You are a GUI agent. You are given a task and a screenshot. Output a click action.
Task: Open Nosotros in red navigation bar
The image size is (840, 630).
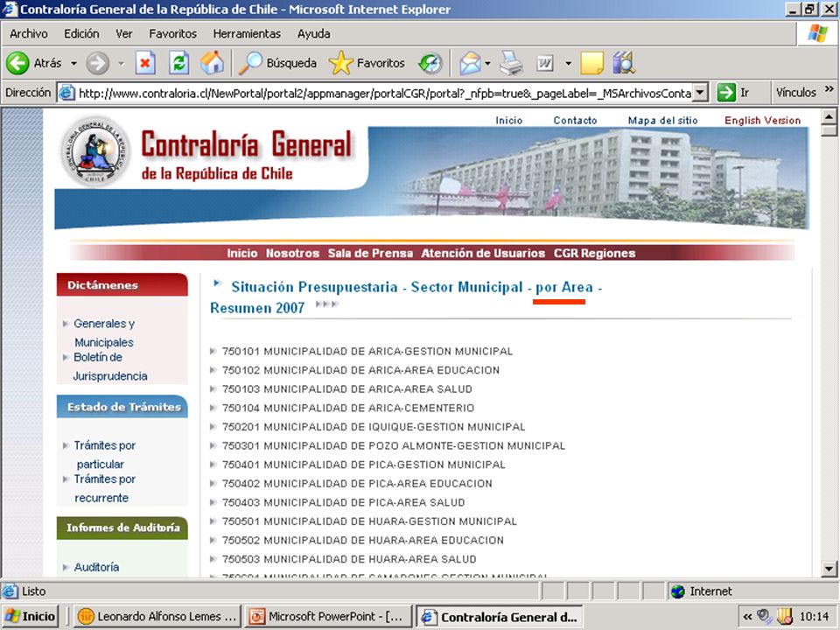pos(292,254)
